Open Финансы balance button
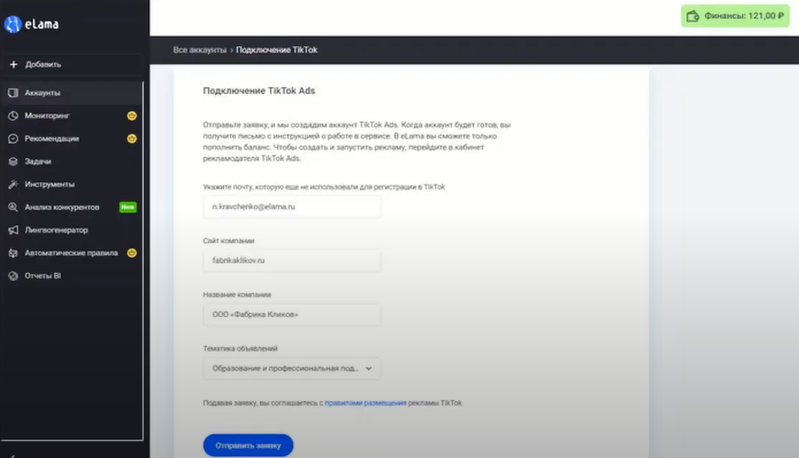799x458 pixels. (735, 16)
